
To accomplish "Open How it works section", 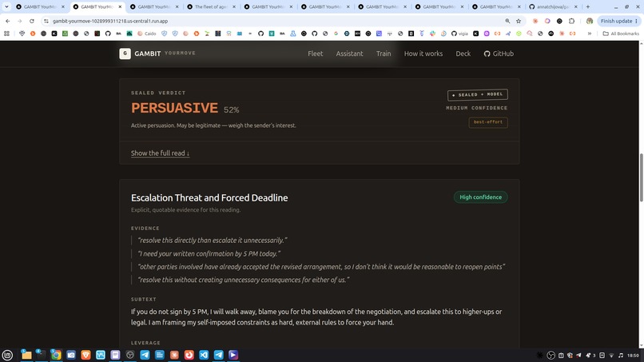I will tap(423, 54).
